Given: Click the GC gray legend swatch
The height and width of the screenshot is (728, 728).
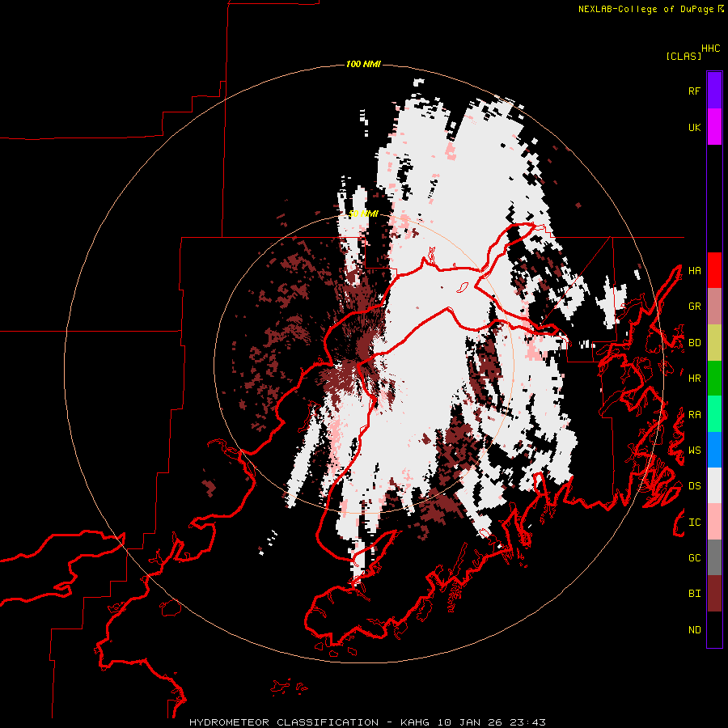Looking at the screenshot, I should pos(714,557).
